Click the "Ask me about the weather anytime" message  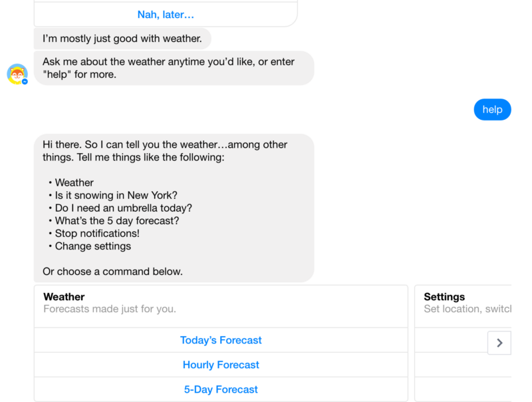(x=168, y=62)
